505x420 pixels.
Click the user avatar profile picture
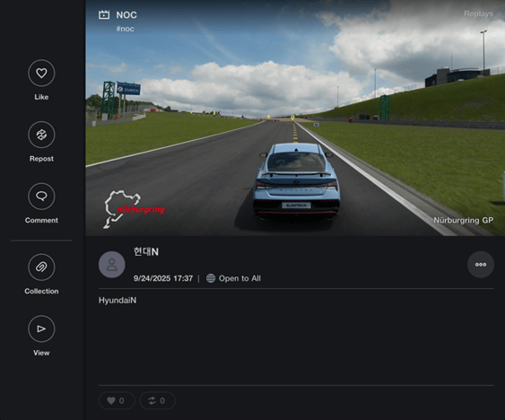point(112,265)
